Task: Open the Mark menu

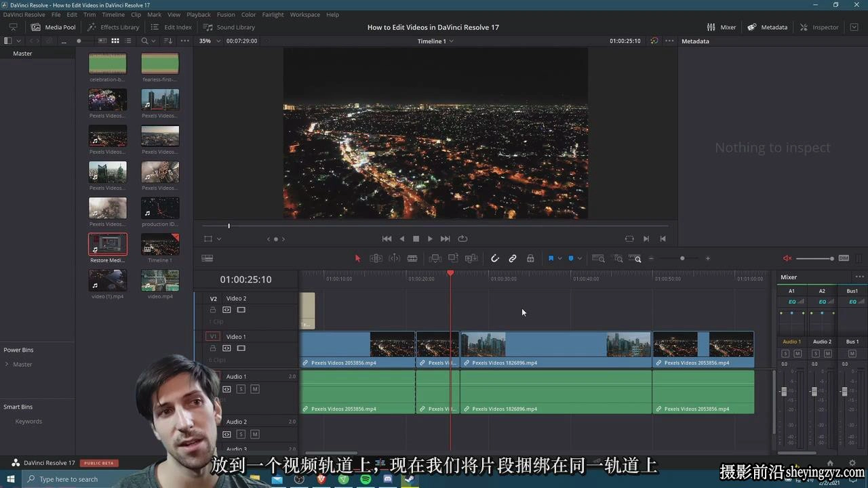Action: pos(155,14)
